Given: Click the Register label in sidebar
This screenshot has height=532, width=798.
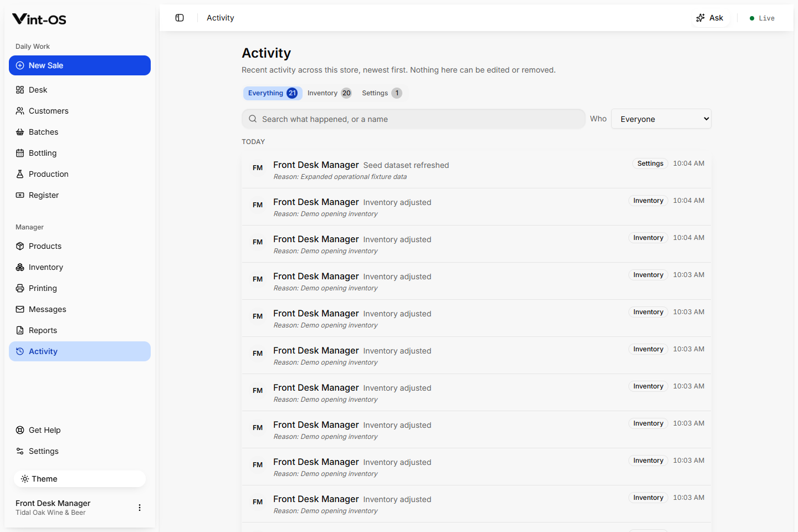Looking at the screenshot, I should click(x=44, y=195).
